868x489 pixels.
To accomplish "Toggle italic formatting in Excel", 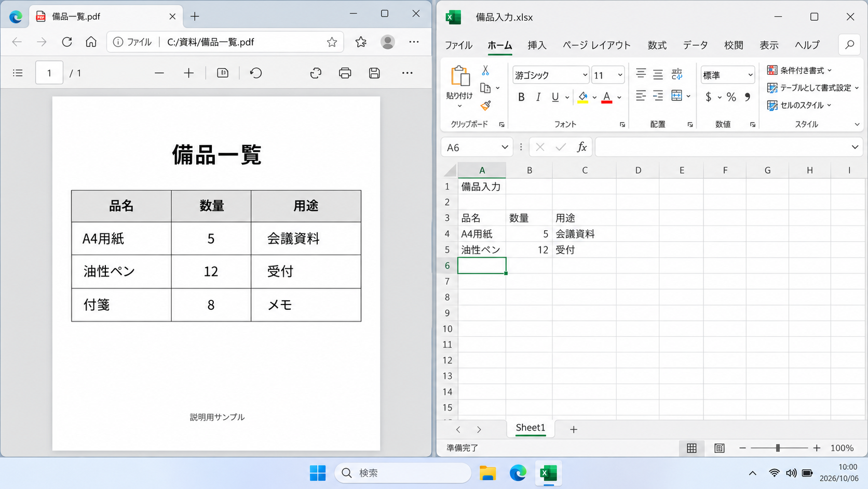I will [538, 97].
